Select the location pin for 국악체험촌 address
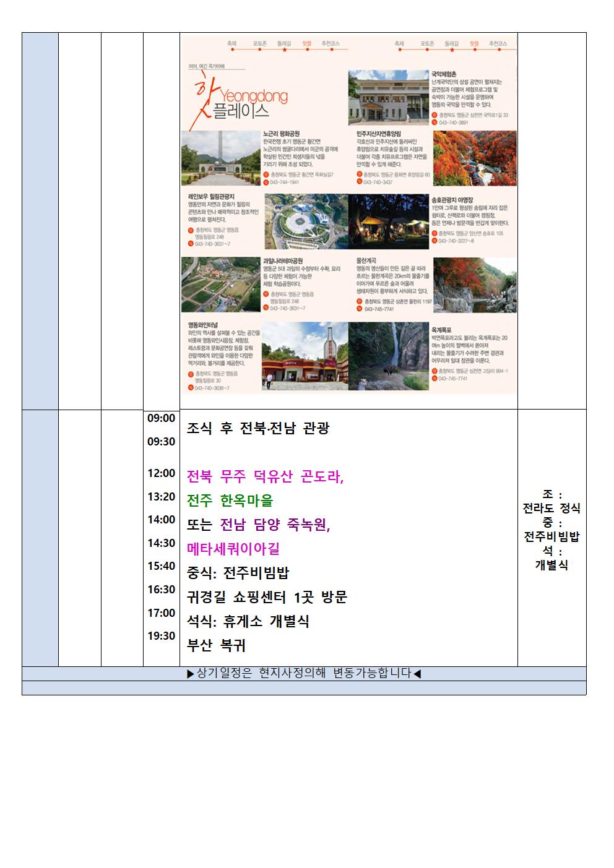Viewport: 614px width, 868px height. (435, 115)
